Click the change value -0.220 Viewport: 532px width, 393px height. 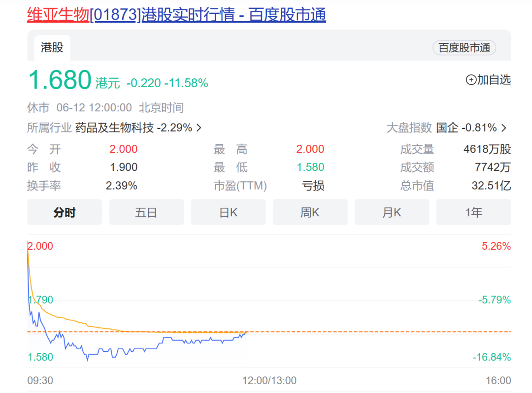point(143,83)
